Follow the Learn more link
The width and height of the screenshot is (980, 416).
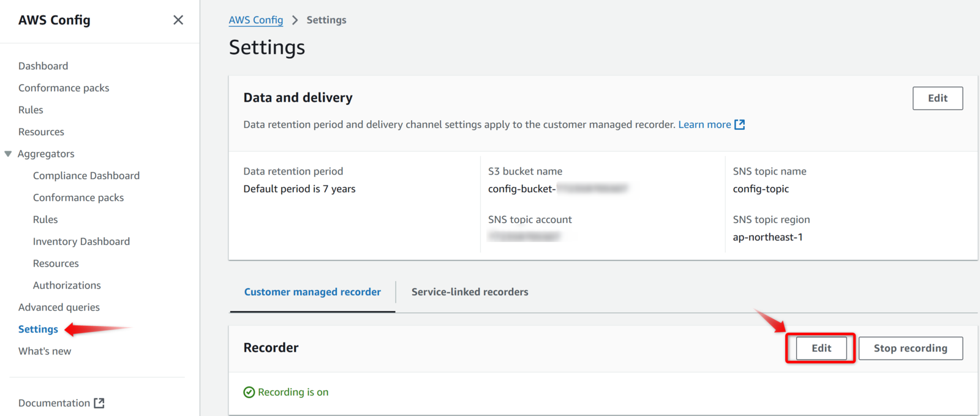tap(704, 124)
